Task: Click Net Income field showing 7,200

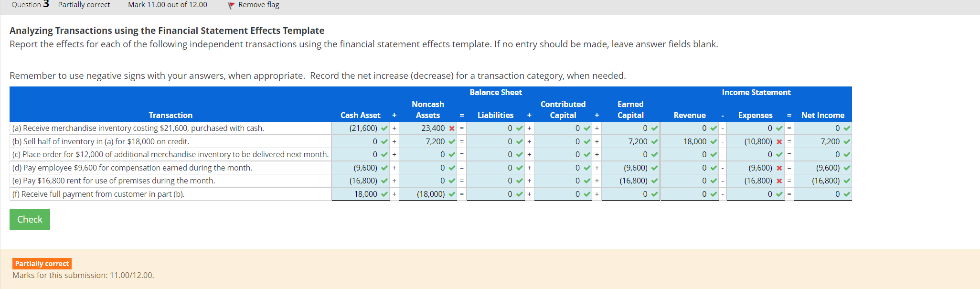Action: [823, 141]
